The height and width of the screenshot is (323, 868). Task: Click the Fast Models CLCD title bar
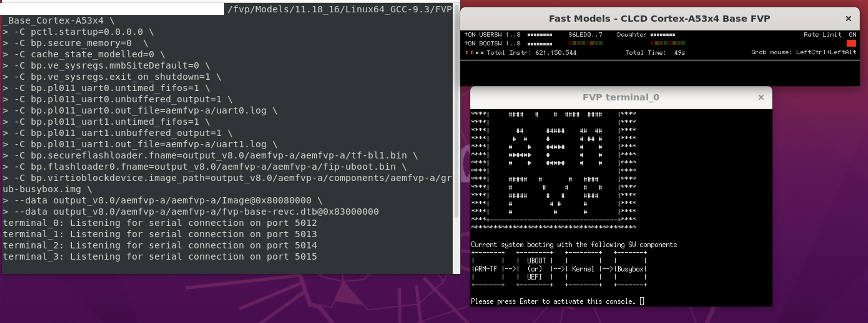point(659,19)
